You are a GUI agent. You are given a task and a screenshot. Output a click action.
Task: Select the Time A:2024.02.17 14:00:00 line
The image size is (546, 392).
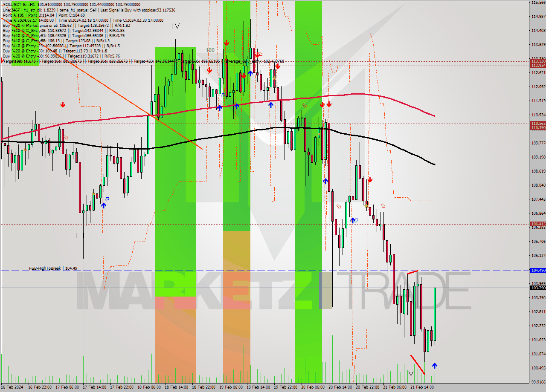(x=83, y=20)
